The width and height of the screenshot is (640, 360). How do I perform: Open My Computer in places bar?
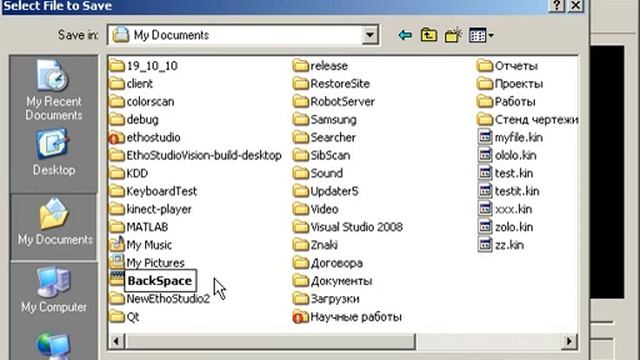[x=53, y=289]
